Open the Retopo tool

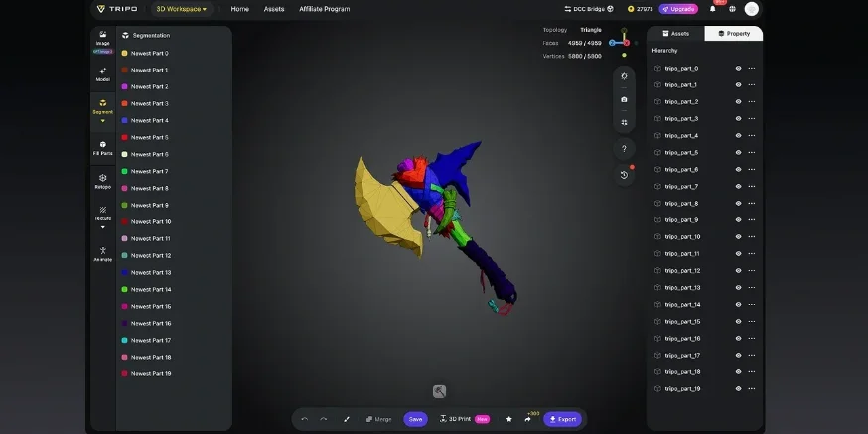(x=103, y=182)
